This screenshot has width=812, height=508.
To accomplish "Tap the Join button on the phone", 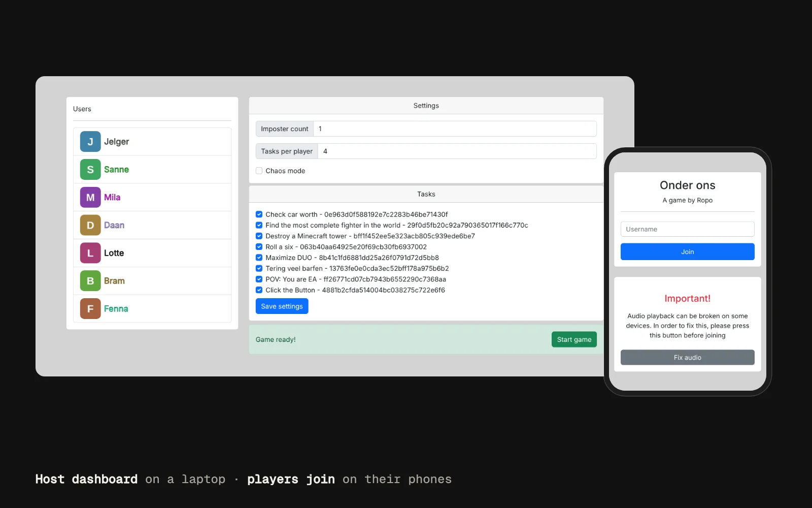I will coord(687,252).
